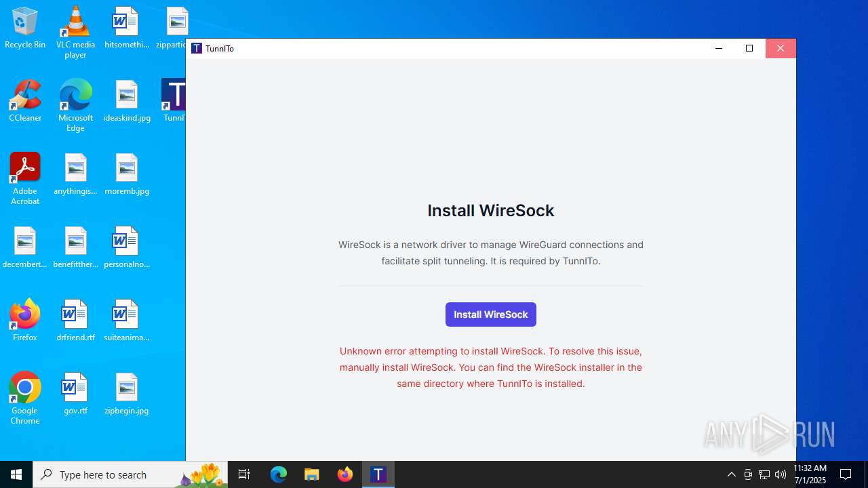
Task: Click the taskbar search box
Action: [131, 474]
